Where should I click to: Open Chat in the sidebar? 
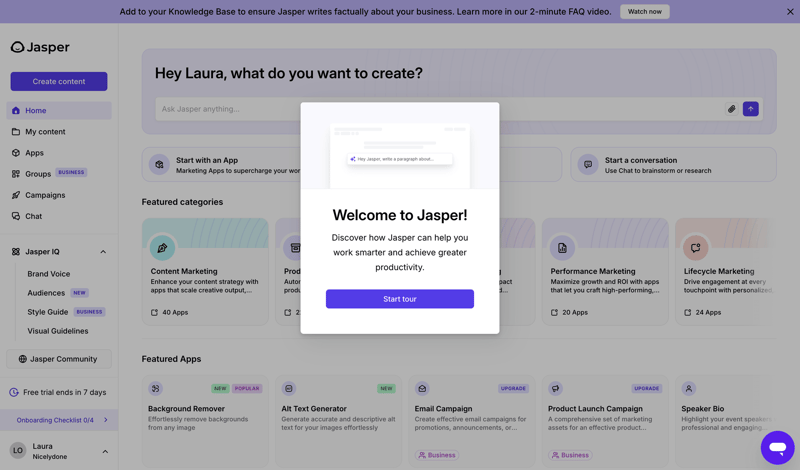pyautogui.click(x=59, y=216)
